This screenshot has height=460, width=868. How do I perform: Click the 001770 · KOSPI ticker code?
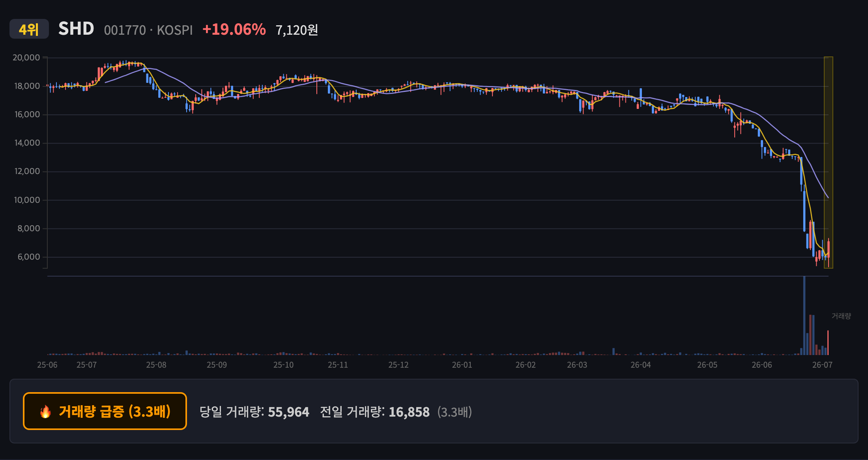[148, 30]
